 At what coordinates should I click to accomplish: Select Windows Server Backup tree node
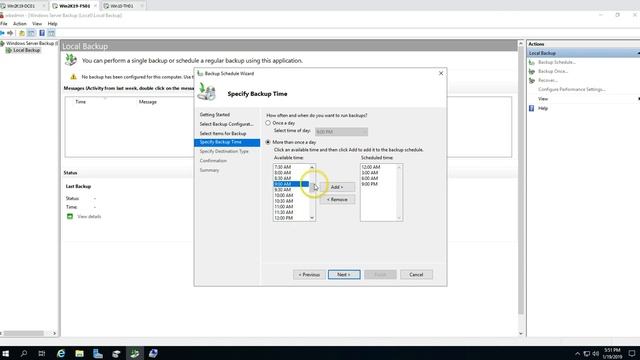click(29, 43)
